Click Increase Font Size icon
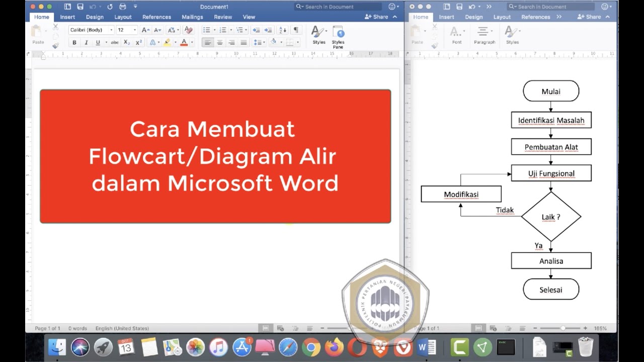 [x=146, y=30]
